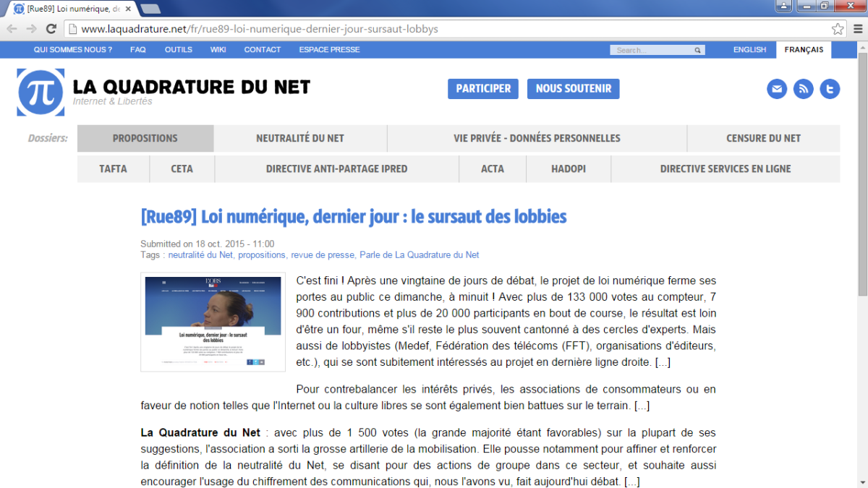Open the FAQ menu item

point(138,50)
